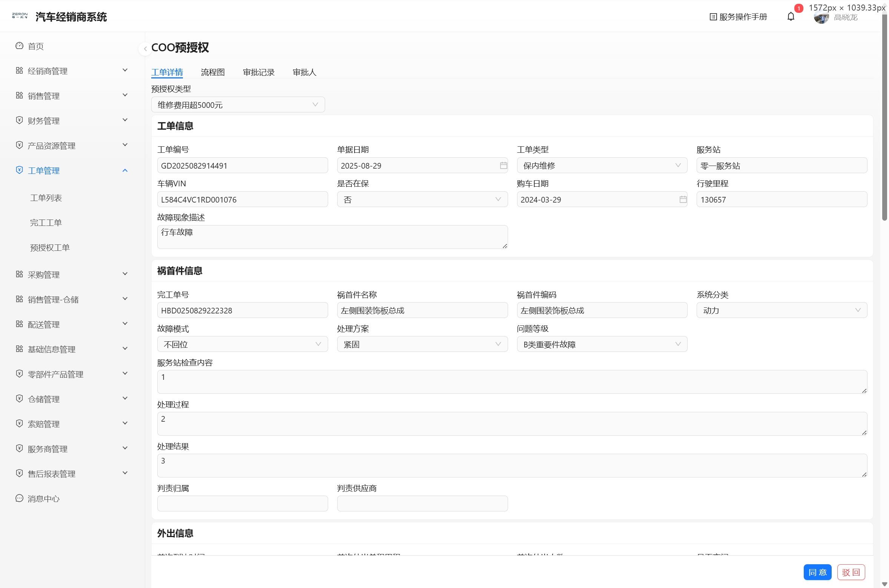Click the 销售管理-仓储 grid icon
Viewport: 889px width, 588px height.
tap(20, 299)
